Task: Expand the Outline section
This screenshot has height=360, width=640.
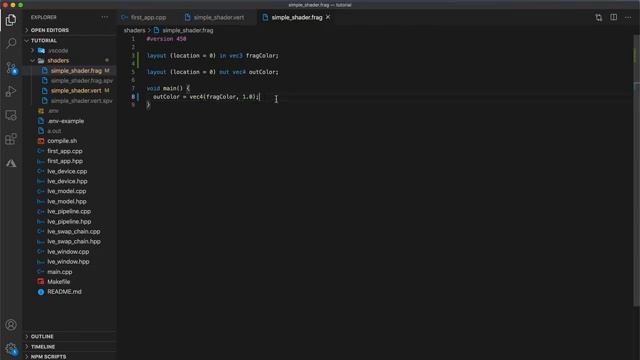Action: click(x=70, y=336)
